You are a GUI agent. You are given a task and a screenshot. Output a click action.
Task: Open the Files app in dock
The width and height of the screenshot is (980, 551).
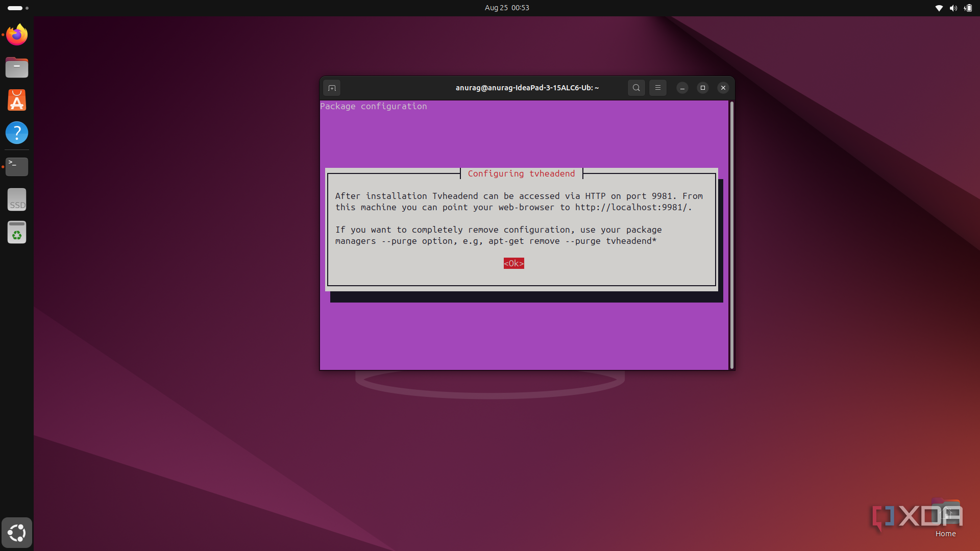(x=17, y=67)
